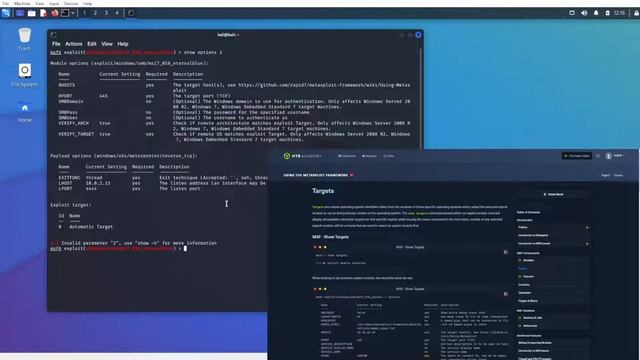Open the VirtualBox File menu

tap(5, 3)
